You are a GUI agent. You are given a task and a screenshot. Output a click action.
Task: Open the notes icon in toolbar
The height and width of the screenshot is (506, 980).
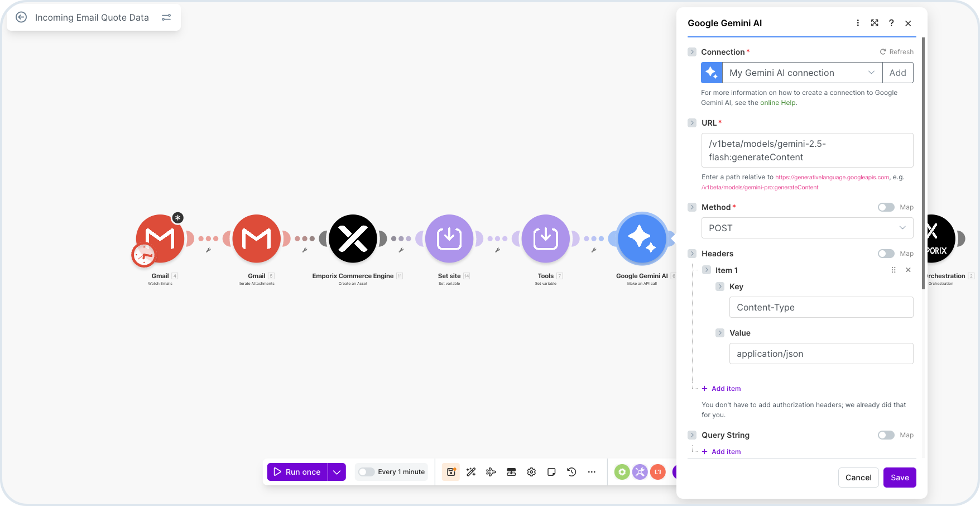pyautogui.click(x=551, y=472)
